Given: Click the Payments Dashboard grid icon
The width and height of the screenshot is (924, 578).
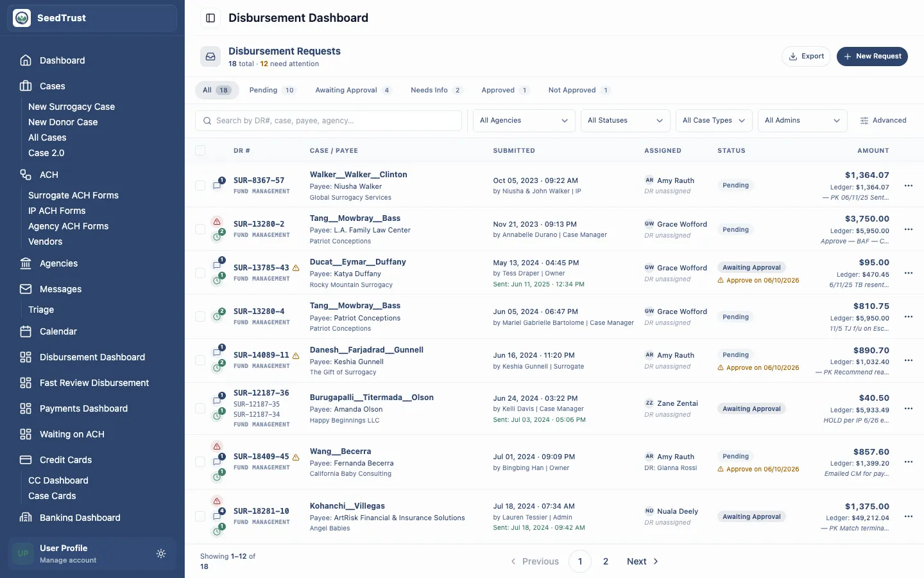Looking at the screenshot, I should [x=26, y=408].
